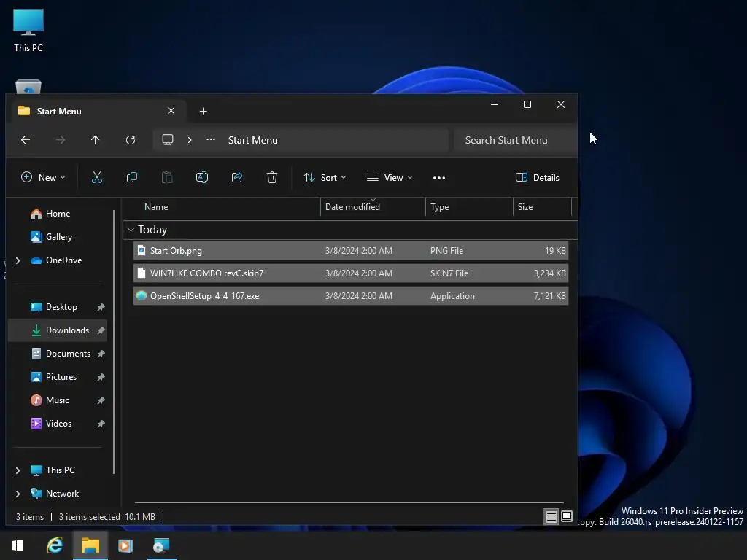
Task: Click the horizontal scrollbar in file list
Action: click(x=349, y=502)
